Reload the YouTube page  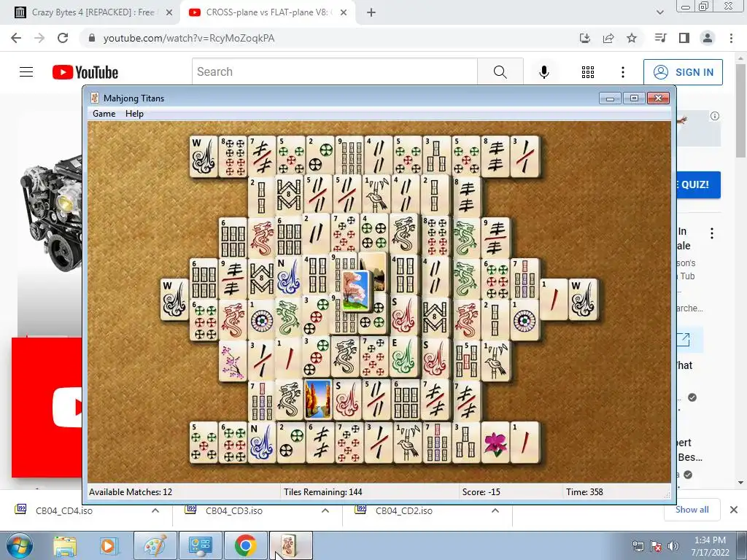(x=63, y=38)
